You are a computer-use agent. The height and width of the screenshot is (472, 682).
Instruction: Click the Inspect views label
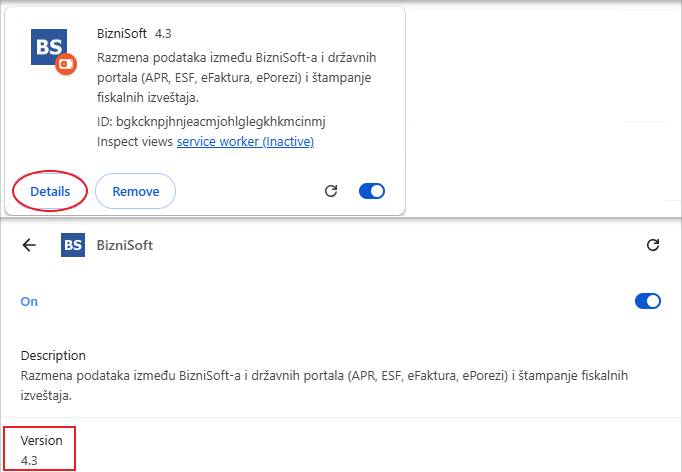[x=135, y=141]
